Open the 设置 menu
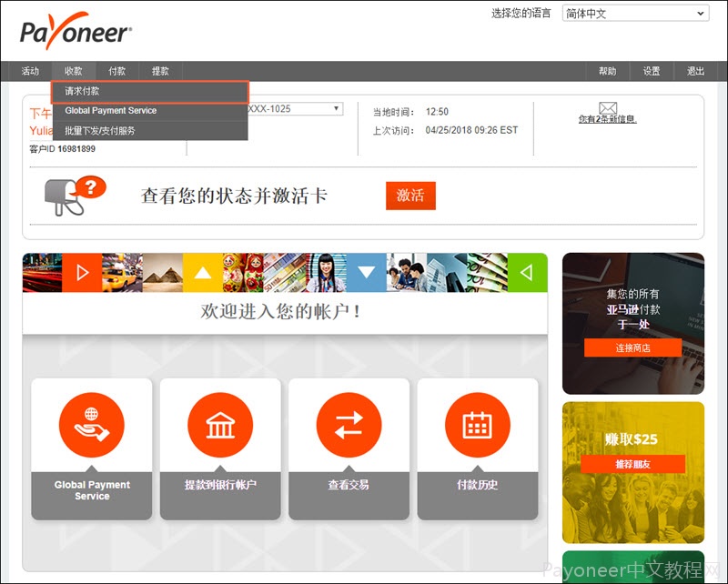 tap(652, 71)
